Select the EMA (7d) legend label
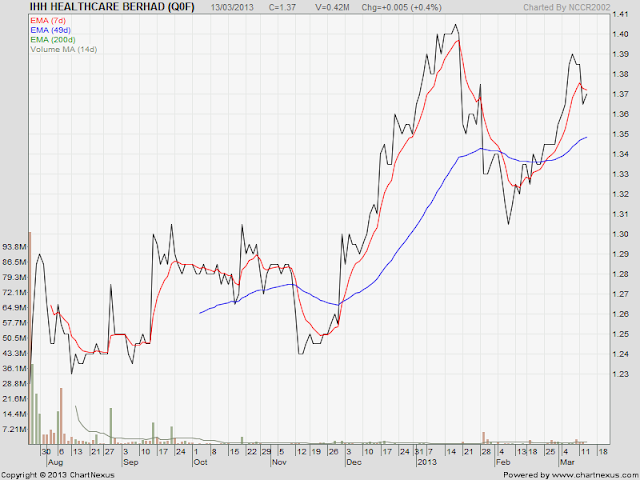This screenshot has height=480, width=640. point(48,20)
